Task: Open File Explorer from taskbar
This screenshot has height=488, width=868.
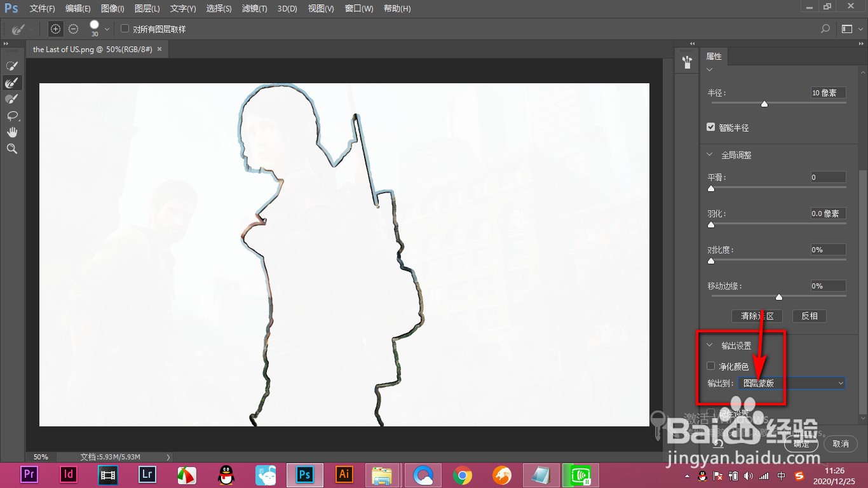Action: pyautogui.click(x=383, y=475)
